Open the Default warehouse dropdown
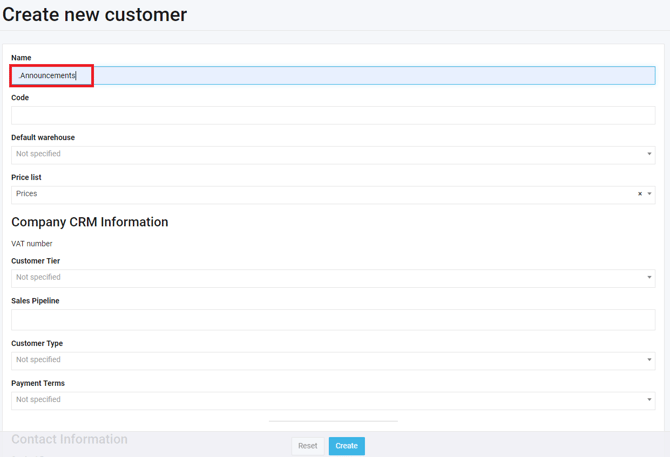Screen dimensions: 670x457 pyautogui.click(x=333, y=154)
